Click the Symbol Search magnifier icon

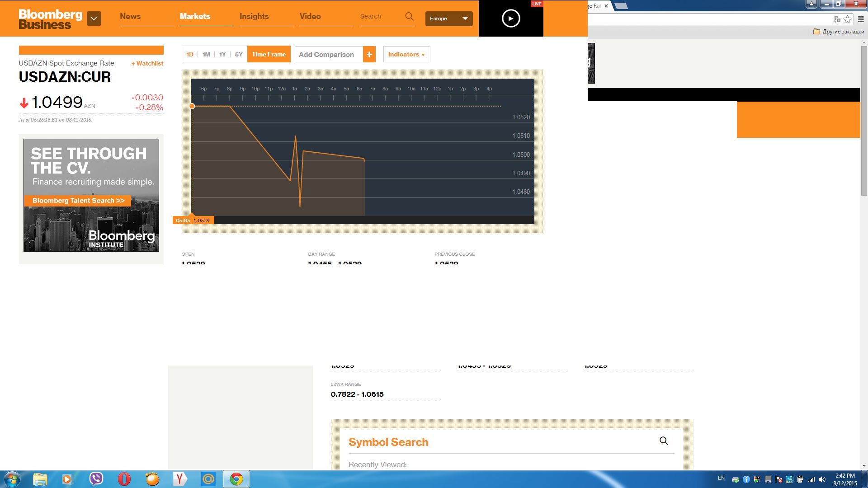pyautogui.click(x=664, y=441)
